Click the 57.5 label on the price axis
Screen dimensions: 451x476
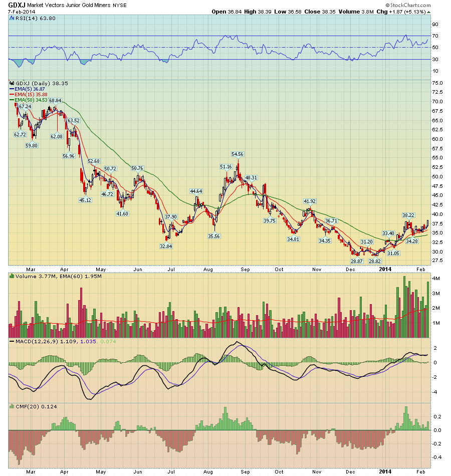pyautogui.click(x=437, y=148)
